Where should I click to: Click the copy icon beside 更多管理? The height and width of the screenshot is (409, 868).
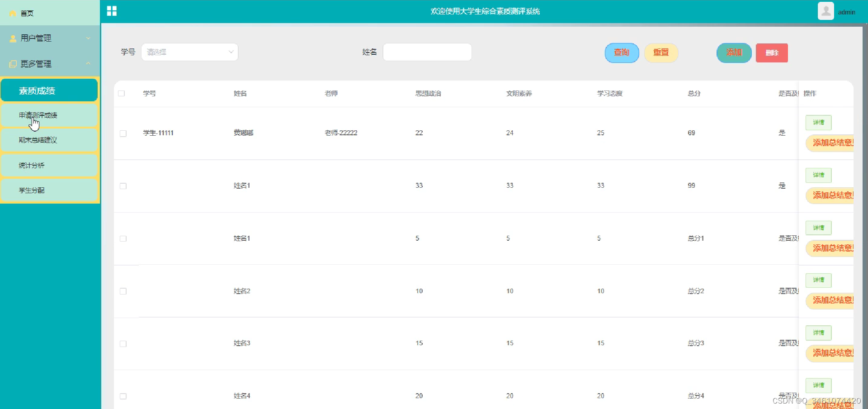point(13,64)
